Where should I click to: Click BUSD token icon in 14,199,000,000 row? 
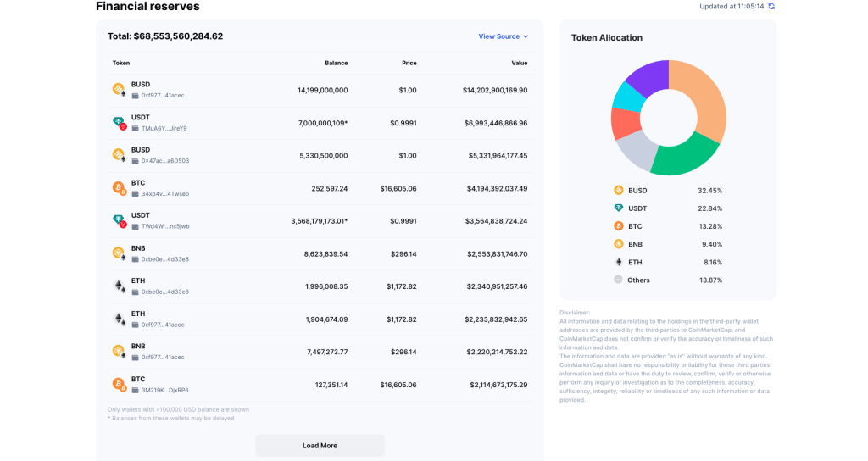(x=119, y=89)
